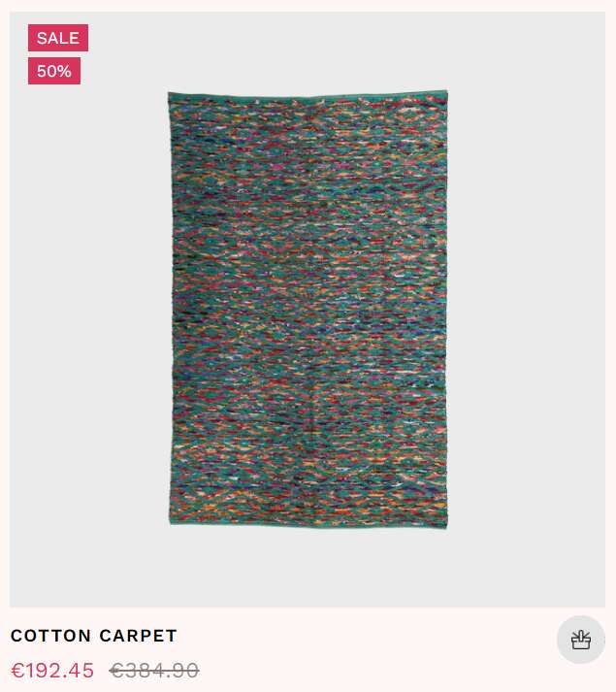Screen dimensions: 616x692
Task: Click the euro sign of the sale price
Action: (x=16, y=671)
